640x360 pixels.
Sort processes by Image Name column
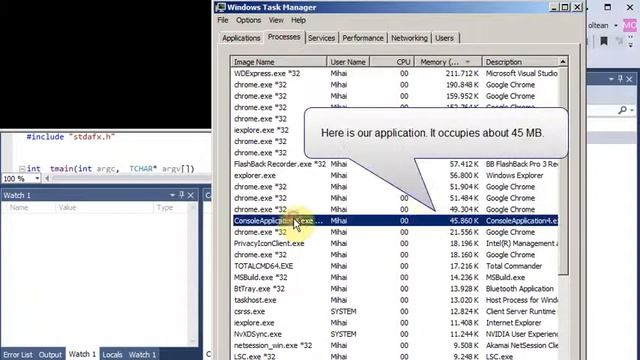(x=279, y=62)
